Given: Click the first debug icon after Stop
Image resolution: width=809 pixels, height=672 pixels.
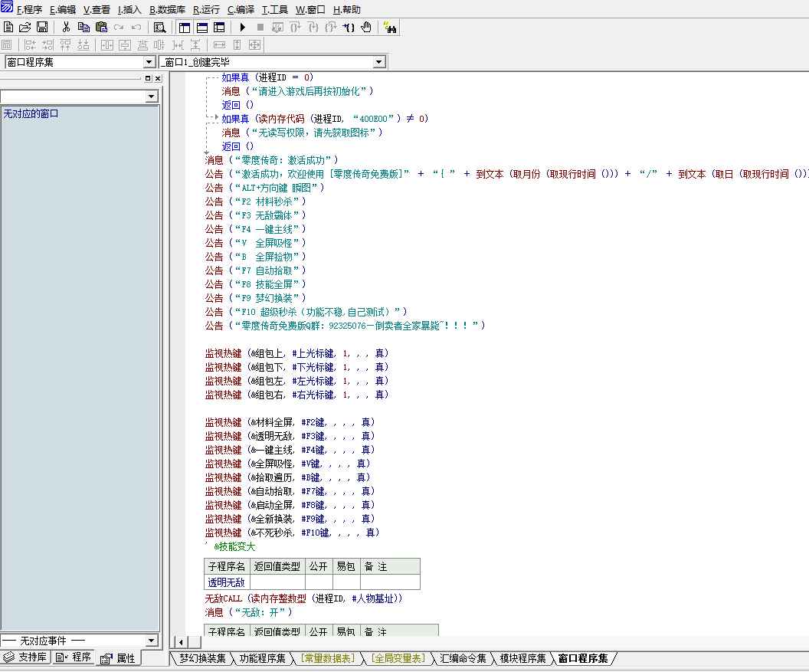Looking at the screenshot, I should point(277,28).
